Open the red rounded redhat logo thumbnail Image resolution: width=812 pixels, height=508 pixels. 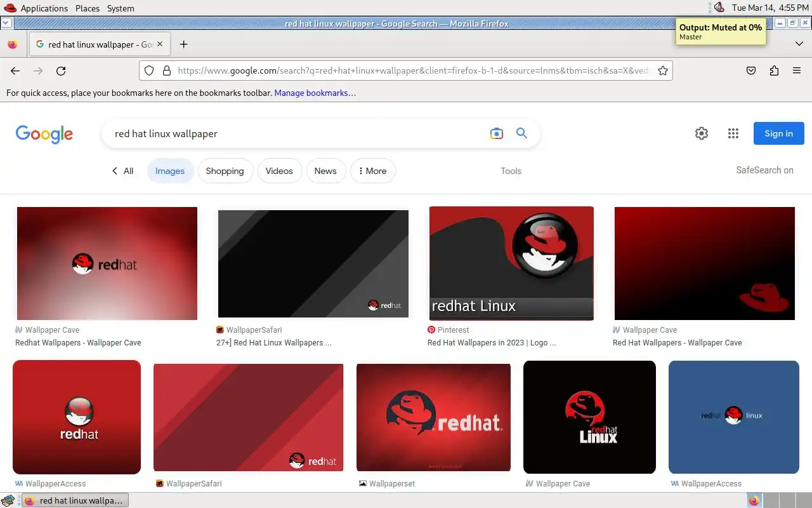point(77,417)
